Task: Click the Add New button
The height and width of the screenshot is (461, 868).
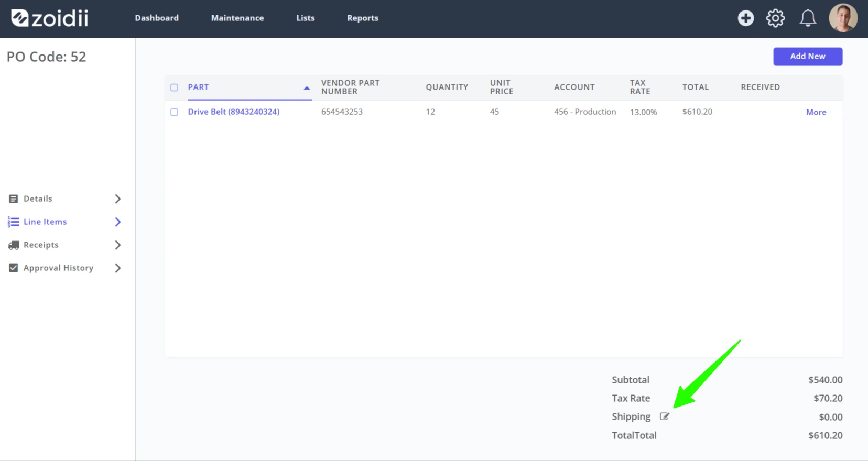Action: pos(808,57)
